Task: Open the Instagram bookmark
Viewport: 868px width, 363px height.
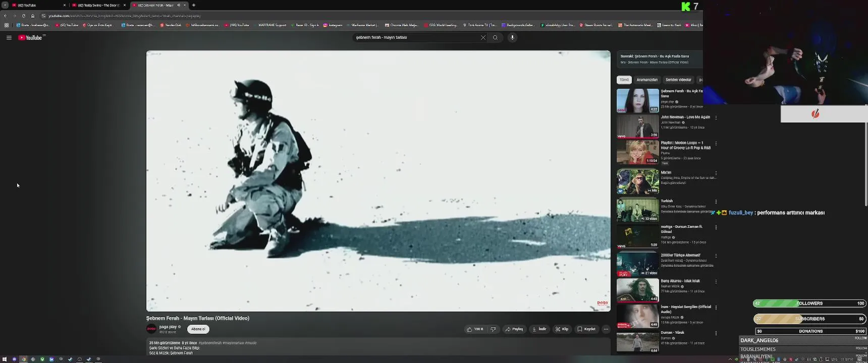Action: click(333, 25)
